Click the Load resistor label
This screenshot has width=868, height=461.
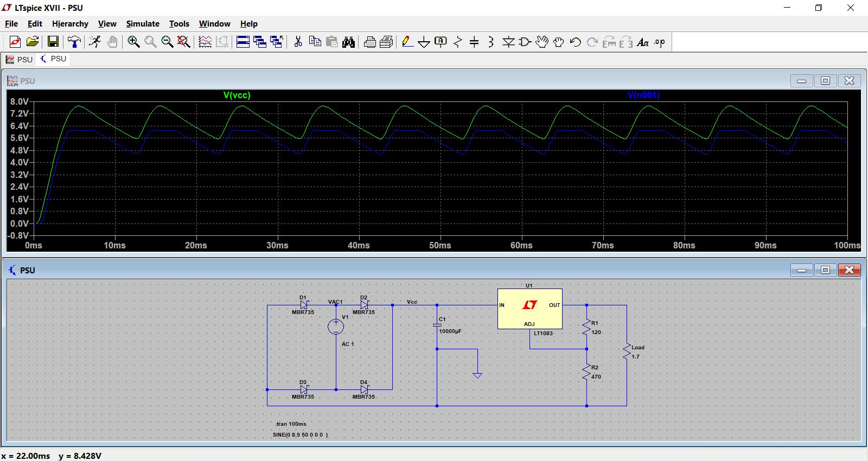point(638,348)
